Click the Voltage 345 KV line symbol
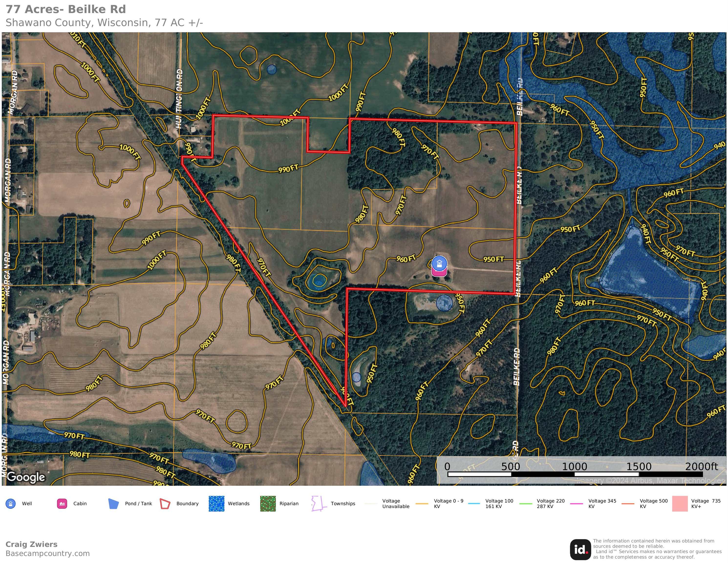728x563 pixels. (577, 504)
